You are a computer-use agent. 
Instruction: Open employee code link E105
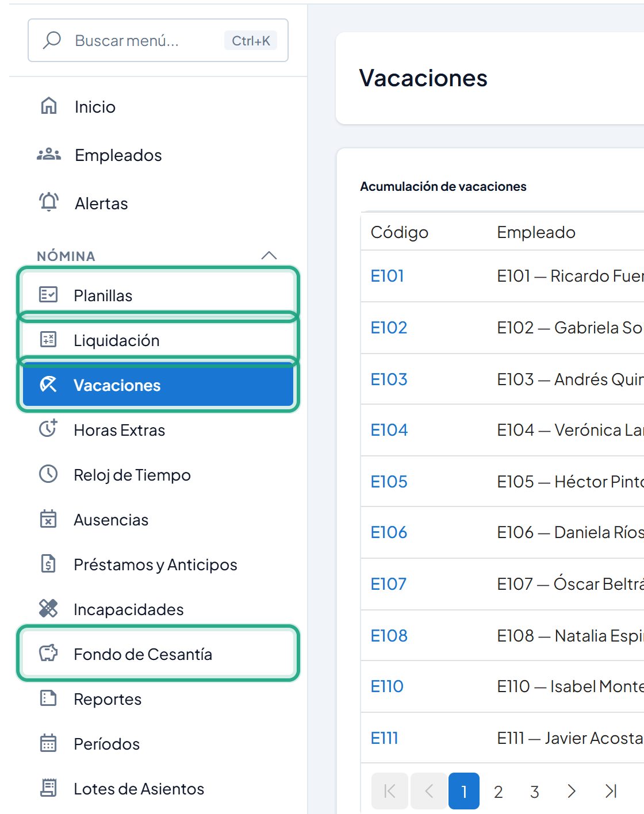coord(389,482)
